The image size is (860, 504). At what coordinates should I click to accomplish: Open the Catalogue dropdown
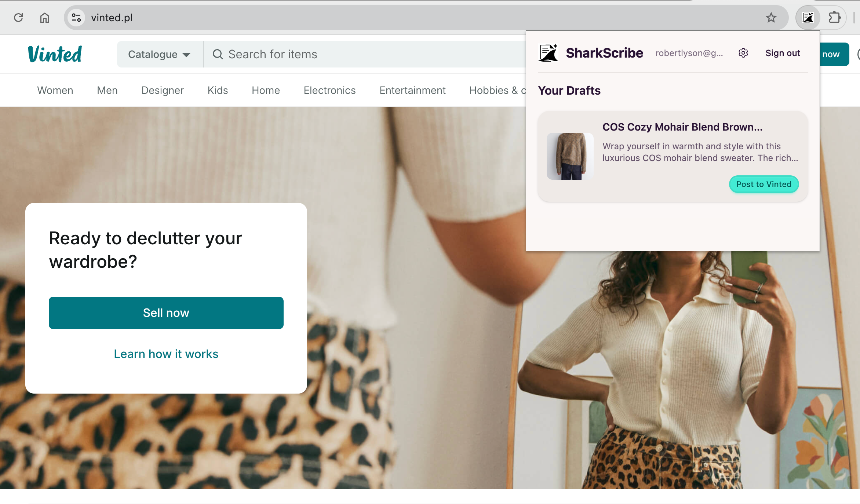(159, 54)
